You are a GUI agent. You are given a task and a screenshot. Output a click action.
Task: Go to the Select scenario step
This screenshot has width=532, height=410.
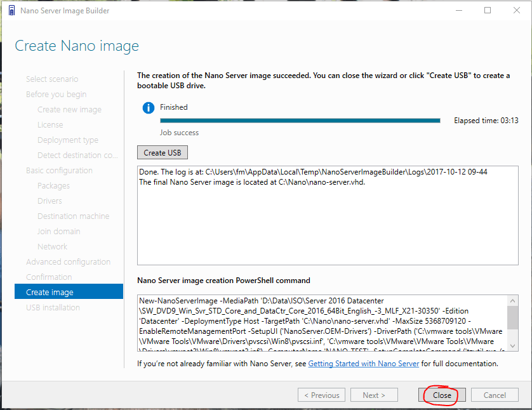(x=52, y=79)
